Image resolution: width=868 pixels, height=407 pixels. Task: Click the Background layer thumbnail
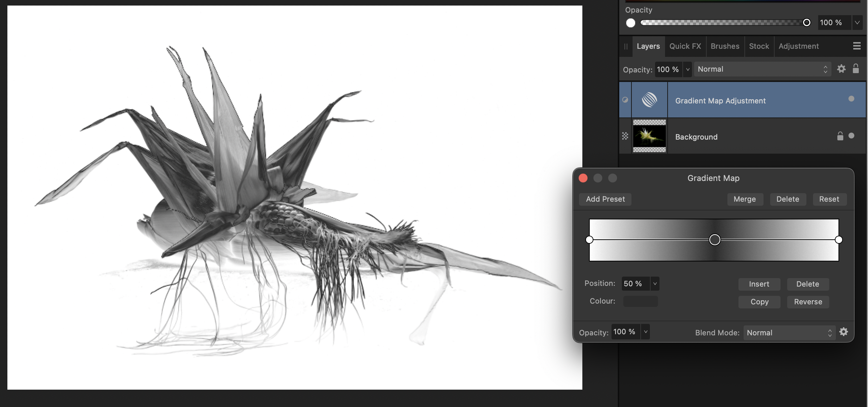pos(649,136)
